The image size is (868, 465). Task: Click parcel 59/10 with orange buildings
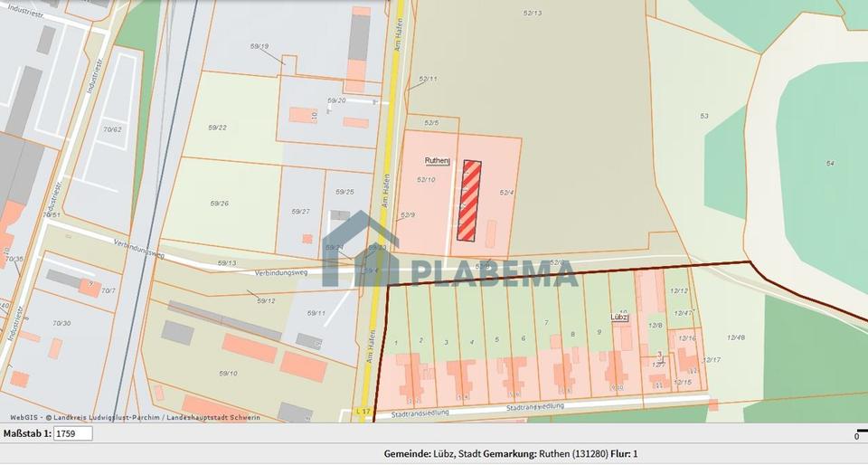226,373
